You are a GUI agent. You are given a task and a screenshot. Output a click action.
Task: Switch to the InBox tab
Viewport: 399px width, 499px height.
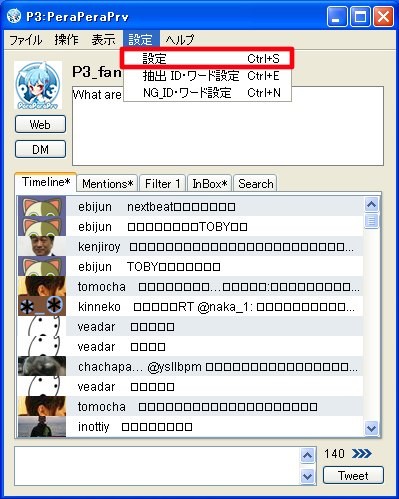click(209, 183)
